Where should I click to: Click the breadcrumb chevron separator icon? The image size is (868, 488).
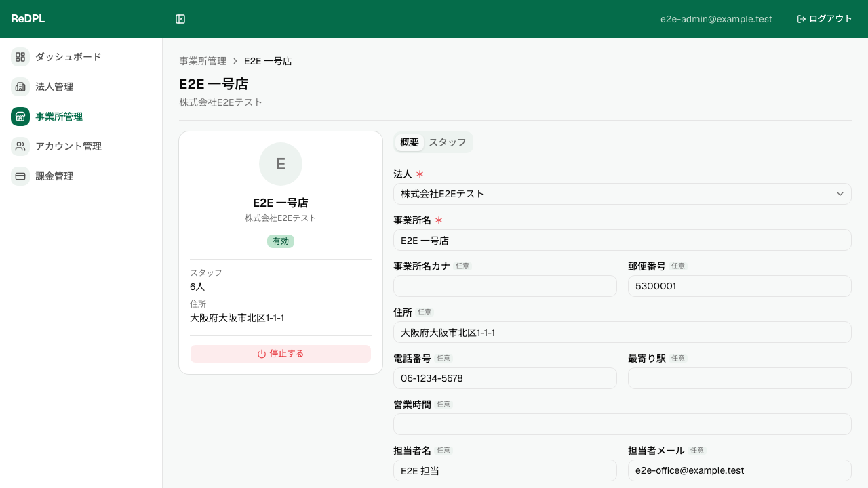tap(235, 61)
